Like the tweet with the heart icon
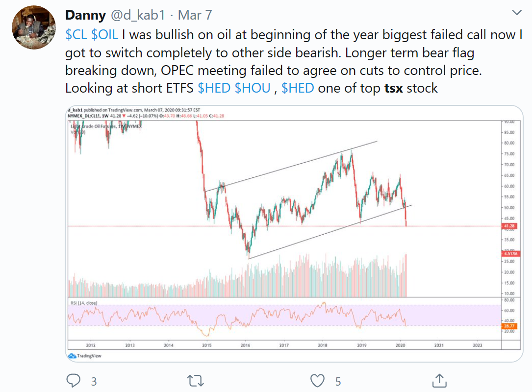This screenshot has height=392, width=532. coord(318,380)
